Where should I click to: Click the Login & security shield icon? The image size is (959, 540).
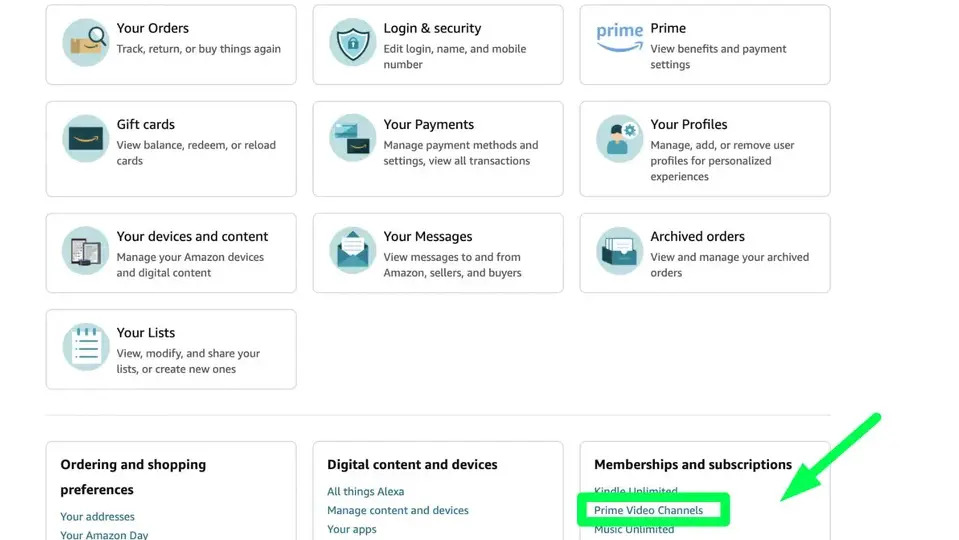tap(353, 42)
